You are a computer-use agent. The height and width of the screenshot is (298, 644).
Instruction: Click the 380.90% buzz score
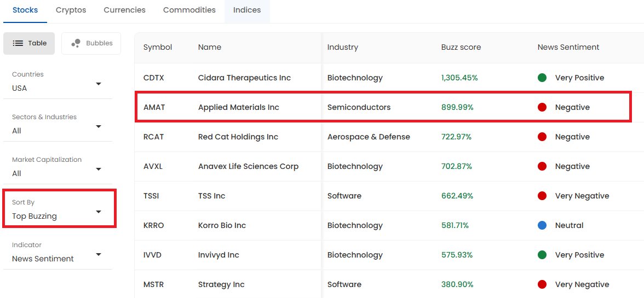pos(457,284)
